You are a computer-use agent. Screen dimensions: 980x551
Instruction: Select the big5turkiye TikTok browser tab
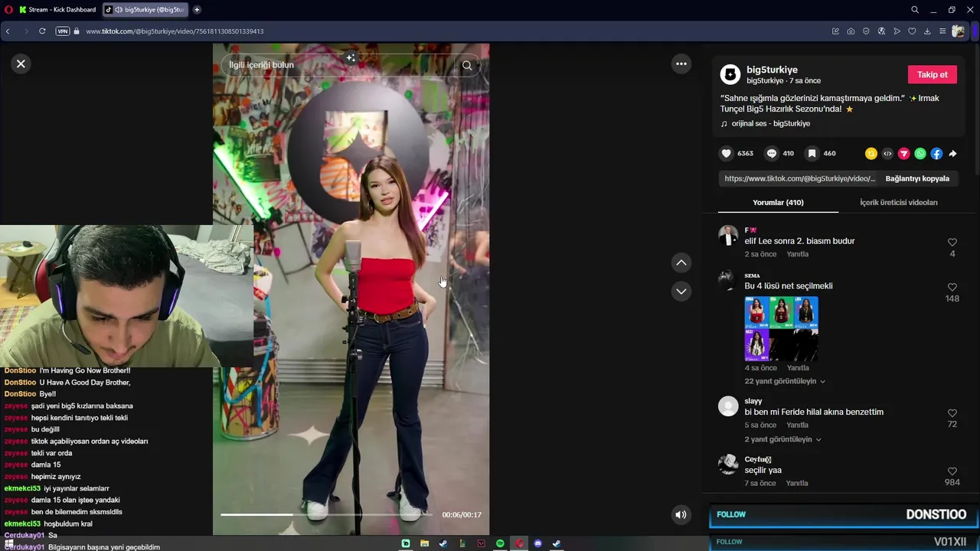pos(145,9)
